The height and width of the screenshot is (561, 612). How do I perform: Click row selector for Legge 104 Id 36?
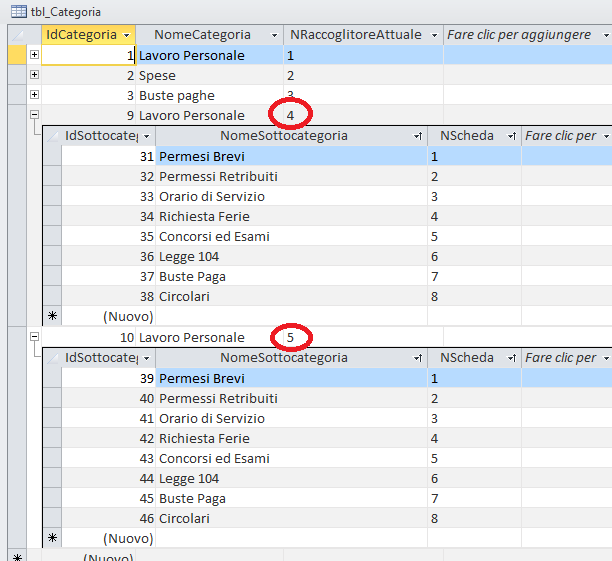(x=52, y=256)
